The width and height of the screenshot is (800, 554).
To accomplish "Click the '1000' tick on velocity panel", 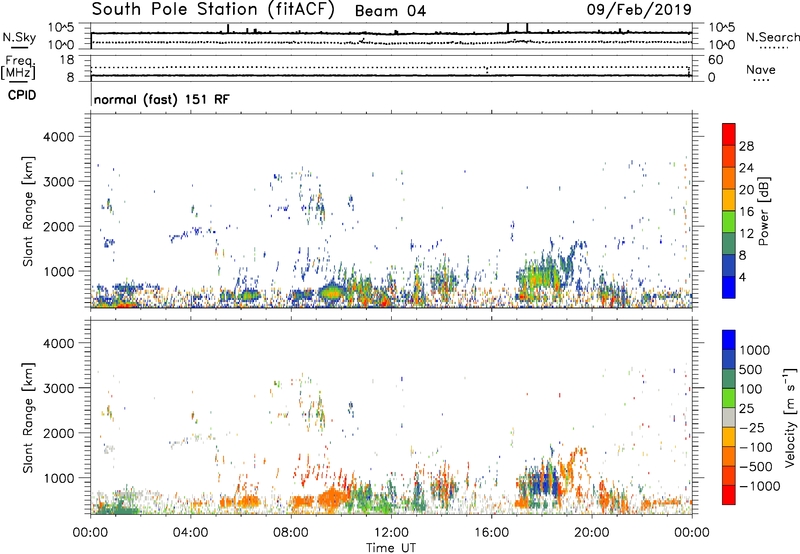I will [58, 478].
